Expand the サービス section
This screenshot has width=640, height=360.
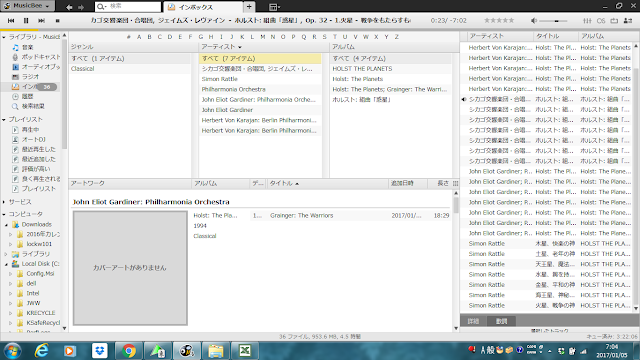tap(4, 202)
